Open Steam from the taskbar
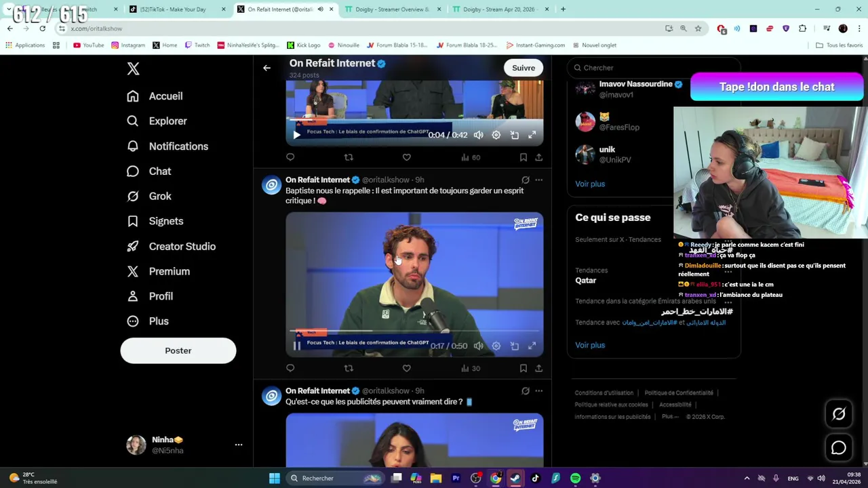Viewport: 868px width, 488px height. pyautogui.click(x=515, y=479)
